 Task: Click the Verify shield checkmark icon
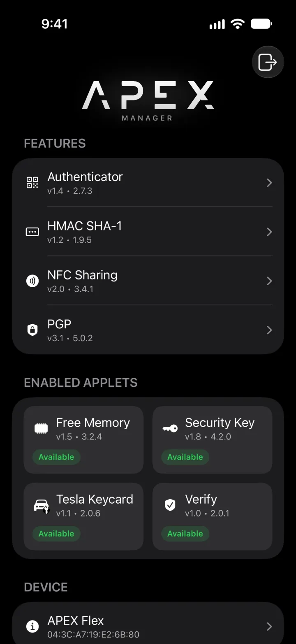(x=170, y=505)
